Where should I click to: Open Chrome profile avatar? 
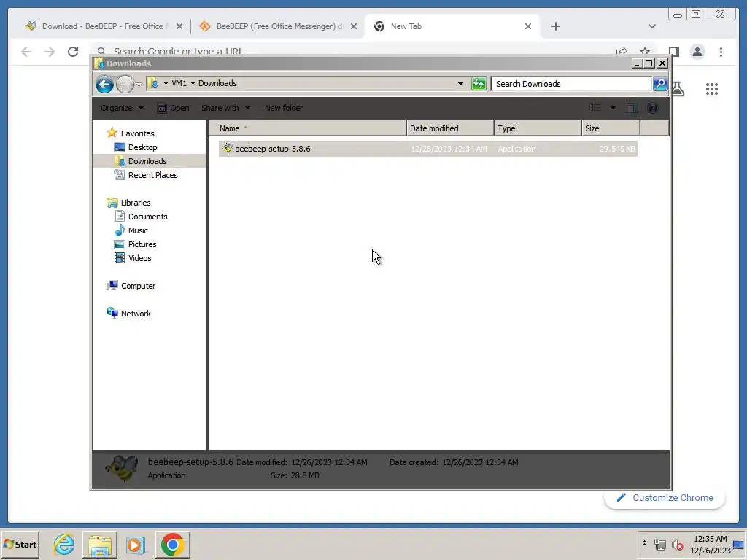coord(697,52)
